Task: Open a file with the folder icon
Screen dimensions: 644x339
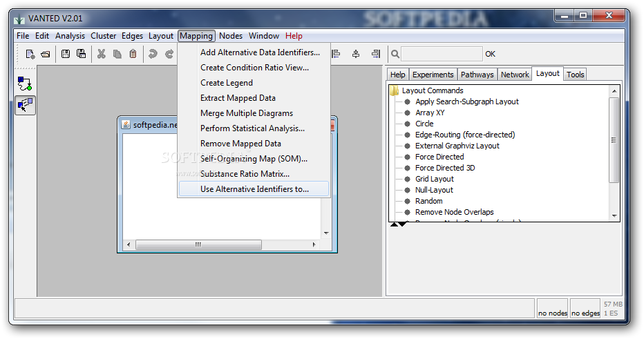Action: tap(46, 54)
